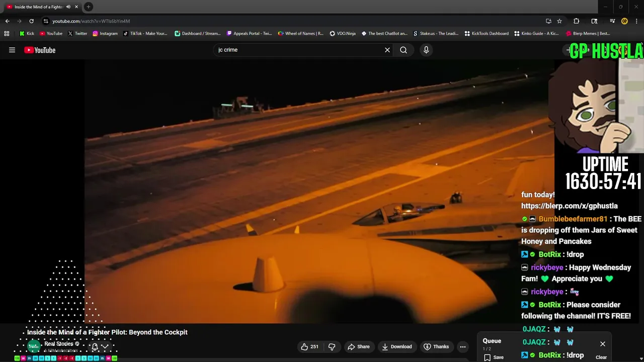The height and width of the screenshot is (362, 644).
Task: Go forward in browser history
Action: (19, 21)
